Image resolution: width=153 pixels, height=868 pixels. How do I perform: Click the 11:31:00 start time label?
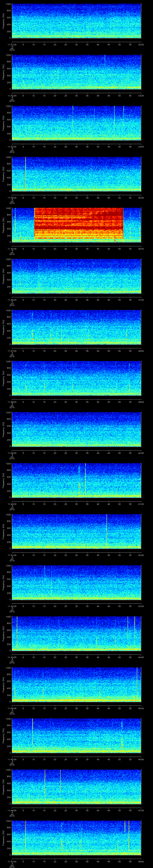click(12, 44)
